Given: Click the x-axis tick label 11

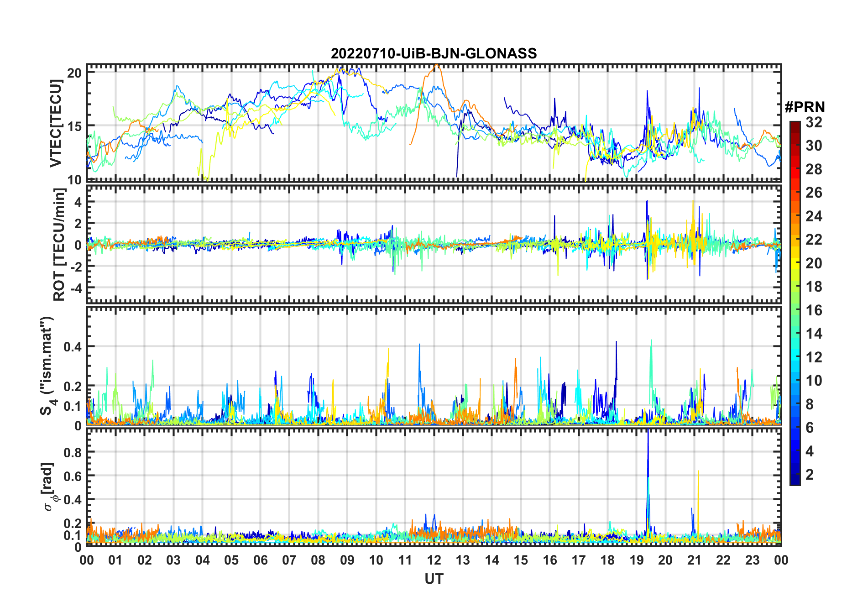Looking at the screenshot, I should (405, 560).
